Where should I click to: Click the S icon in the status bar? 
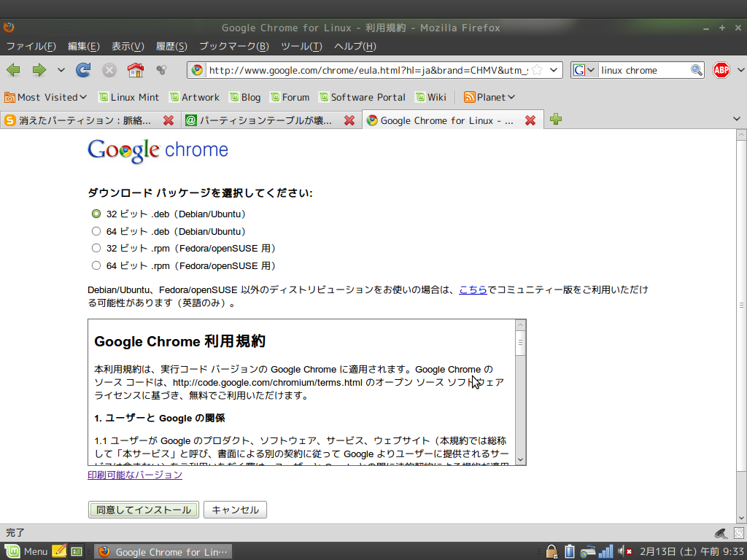click(739, 533)
